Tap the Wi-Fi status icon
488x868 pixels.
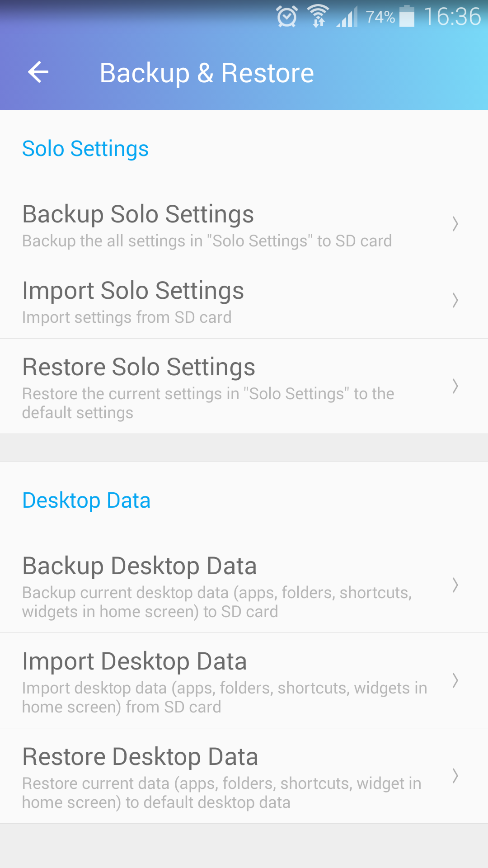[318, 16]
